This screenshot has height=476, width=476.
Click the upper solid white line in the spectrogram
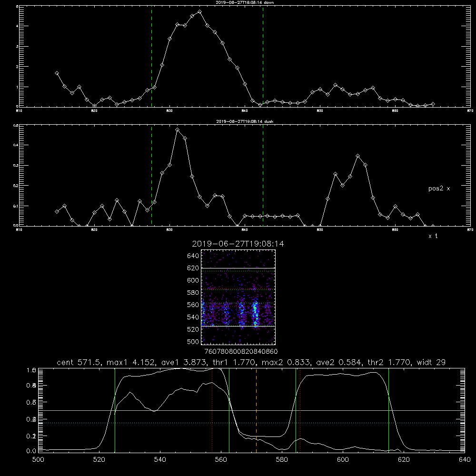(238, 268)
